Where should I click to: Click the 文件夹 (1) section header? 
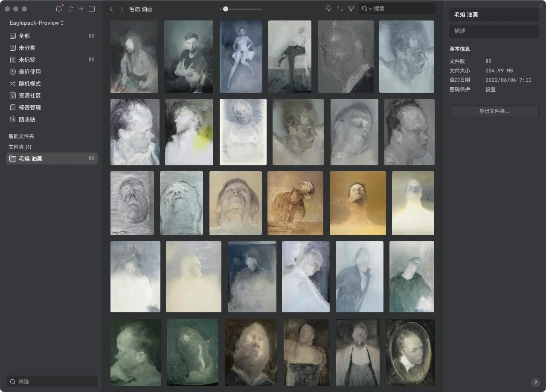click(20, 147)
